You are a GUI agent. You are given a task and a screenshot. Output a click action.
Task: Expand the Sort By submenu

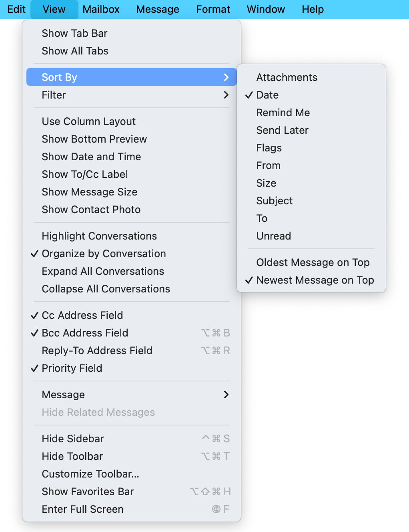click(x=59, y=77)
